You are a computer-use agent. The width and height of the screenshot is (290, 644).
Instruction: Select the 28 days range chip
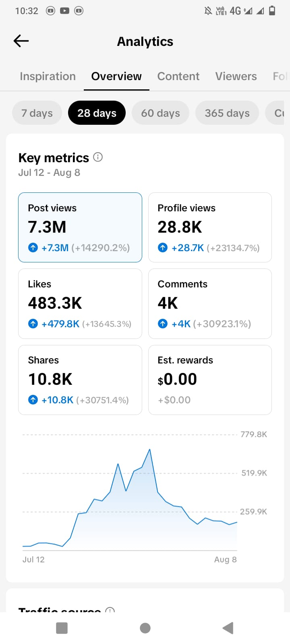point(97,113)
